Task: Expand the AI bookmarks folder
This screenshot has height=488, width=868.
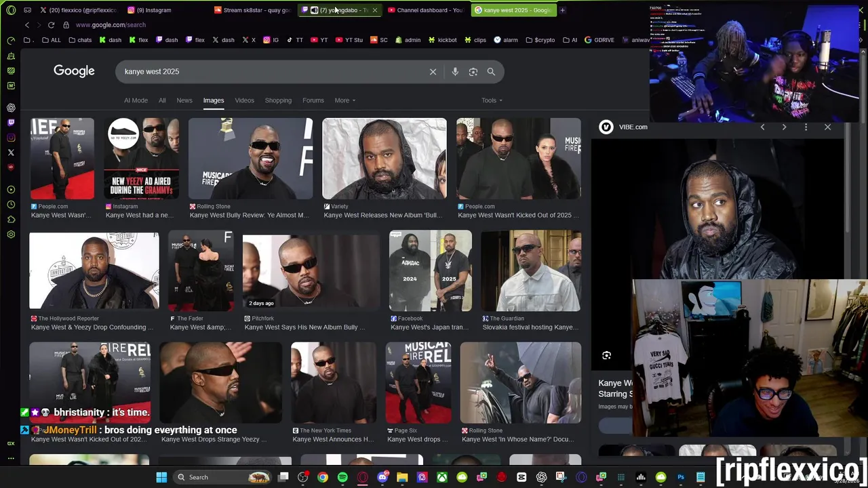Action: [570, 40]
